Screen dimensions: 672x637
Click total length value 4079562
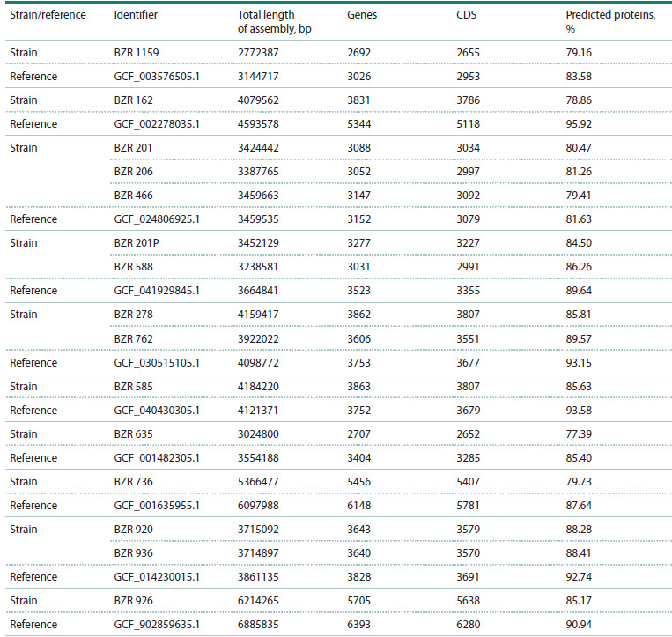(x=258, y=100)
